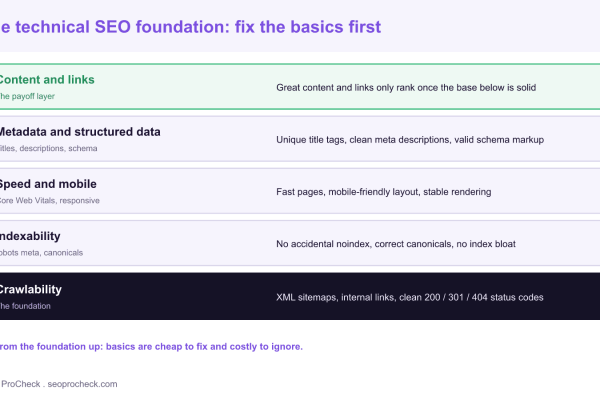Viewport: 600px width, 400px height.
Task: Click 'Unique title tags, clean meta descriptions' text
Action: (410, 140)
